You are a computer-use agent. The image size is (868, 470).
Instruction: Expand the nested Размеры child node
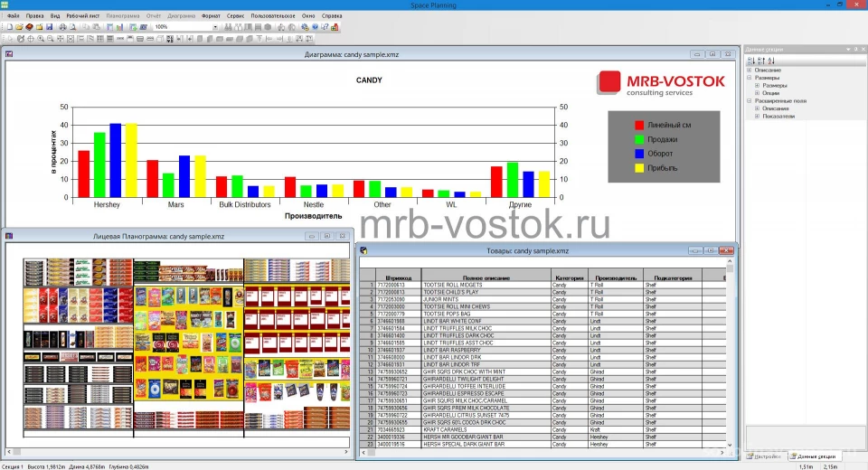[758, 85]
